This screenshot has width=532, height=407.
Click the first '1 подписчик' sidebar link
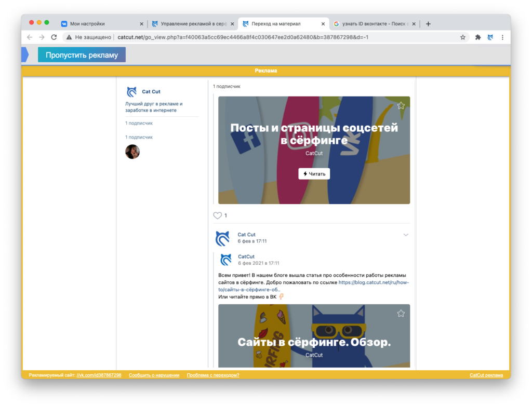[139, 123]
